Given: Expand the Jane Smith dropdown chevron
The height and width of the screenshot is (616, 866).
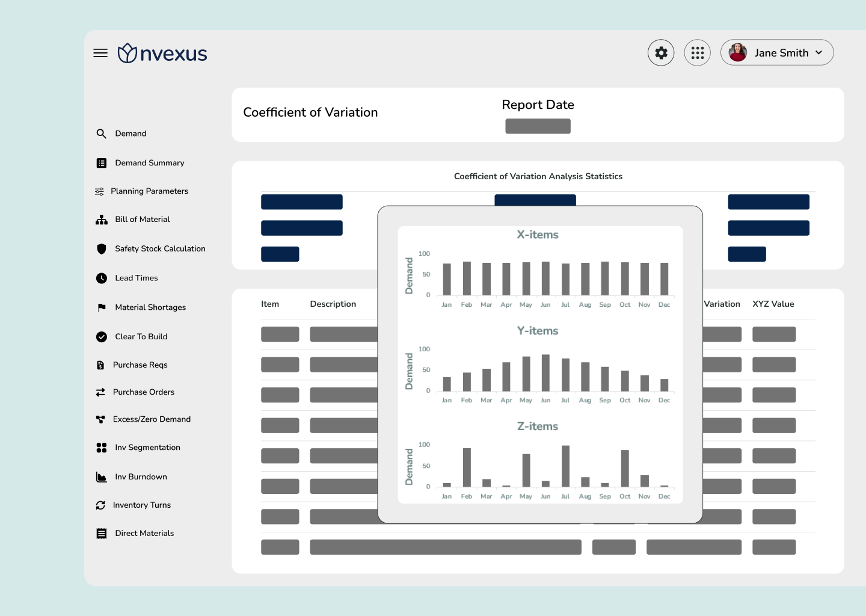Looking at the screenshot, I should pyautogui.click(x=818, y=53).
